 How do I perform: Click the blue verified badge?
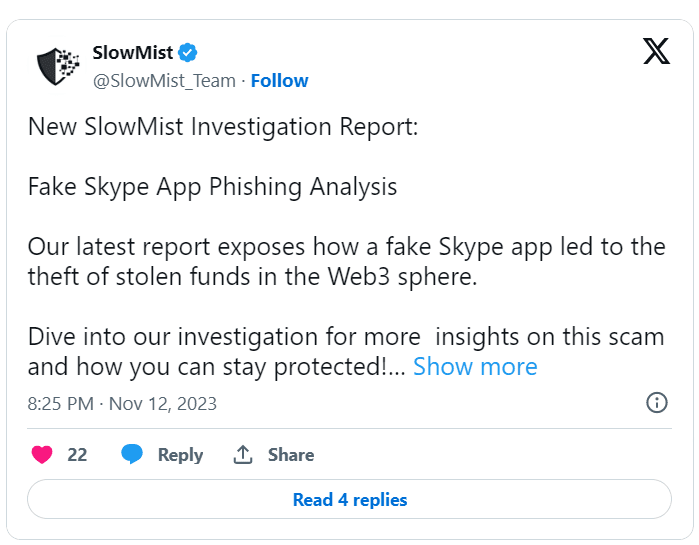point(188,52)
